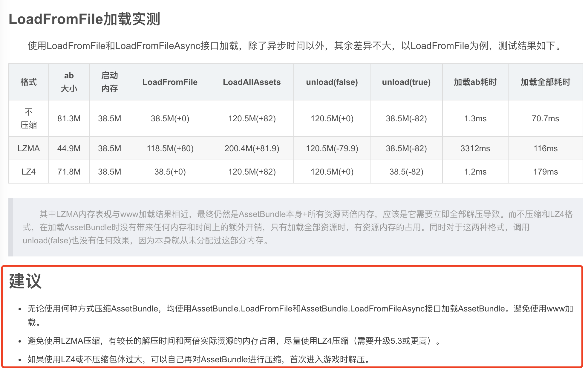Click the 加载全部耗时 column header
The width and height of the screenshot is (588, 379).
pos(545,82)
